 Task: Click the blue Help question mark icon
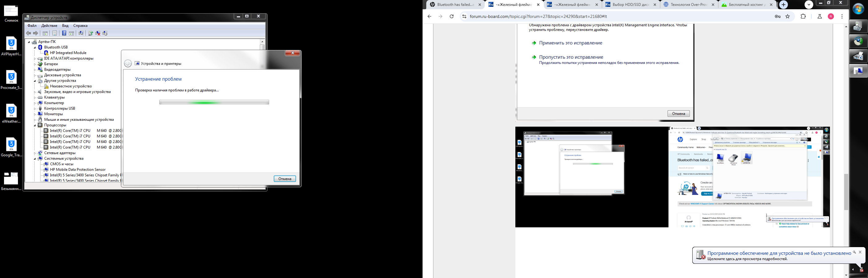pyautogui.click(x=64, y=33)
